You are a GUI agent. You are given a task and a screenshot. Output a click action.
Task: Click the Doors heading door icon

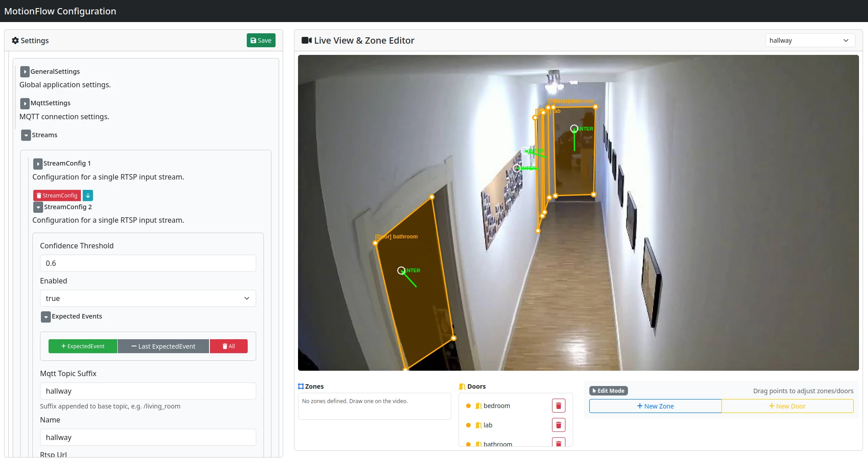462,386
